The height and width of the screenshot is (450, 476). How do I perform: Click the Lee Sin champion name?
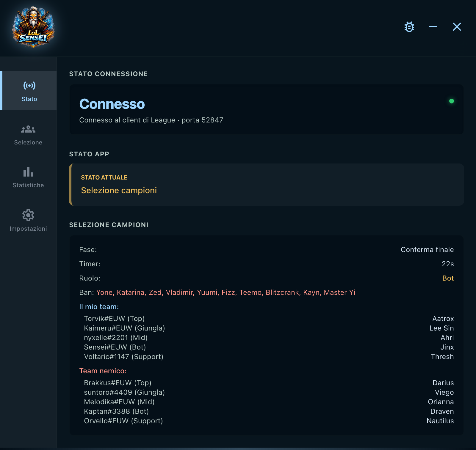(441, 328)
